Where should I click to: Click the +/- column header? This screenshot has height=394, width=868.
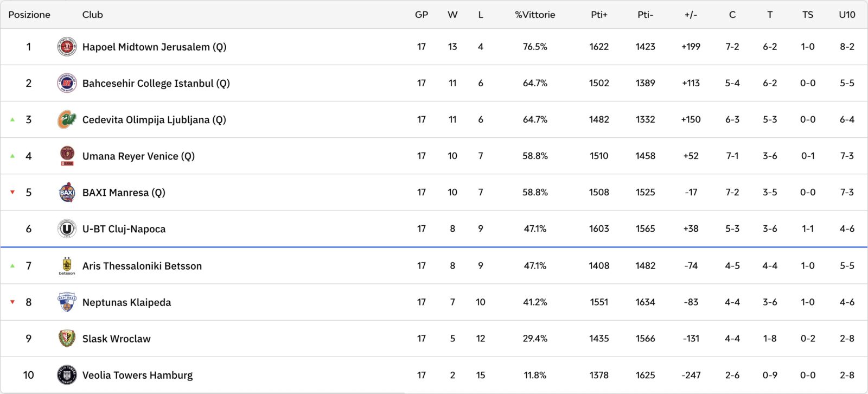tap(691, 15)
